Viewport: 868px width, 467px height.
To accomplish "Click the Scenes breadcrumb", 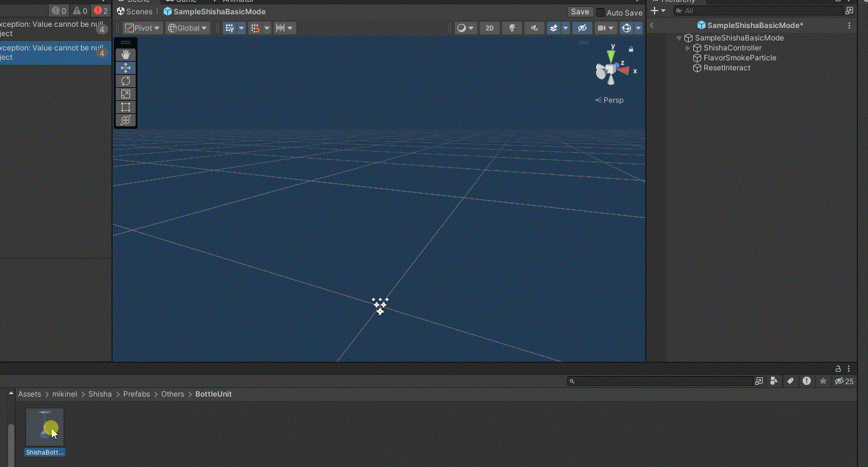I will (x=134, y=12).
